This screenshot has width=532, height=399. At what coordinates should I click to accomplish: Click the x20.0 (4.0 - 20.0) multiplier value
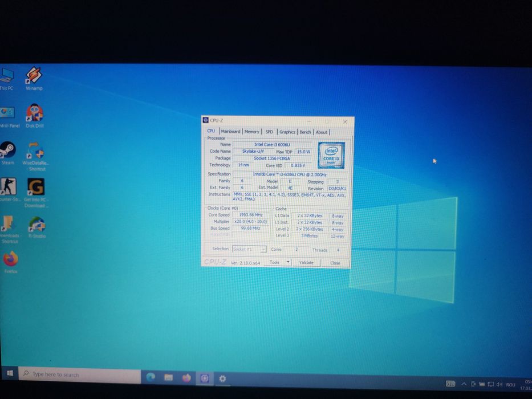click(251, 222)
